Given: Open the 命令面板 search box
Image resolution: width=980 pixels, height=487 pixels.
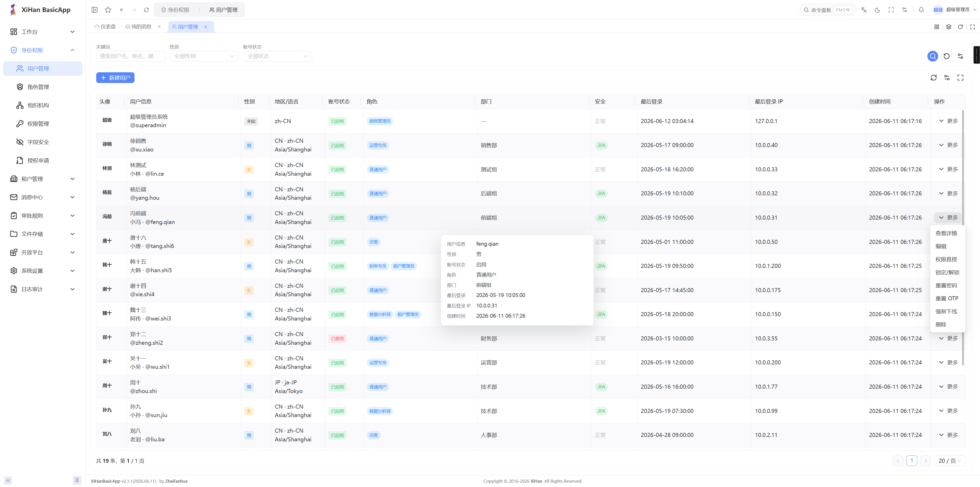Looking at the screenshot, I should click(828, 10).
